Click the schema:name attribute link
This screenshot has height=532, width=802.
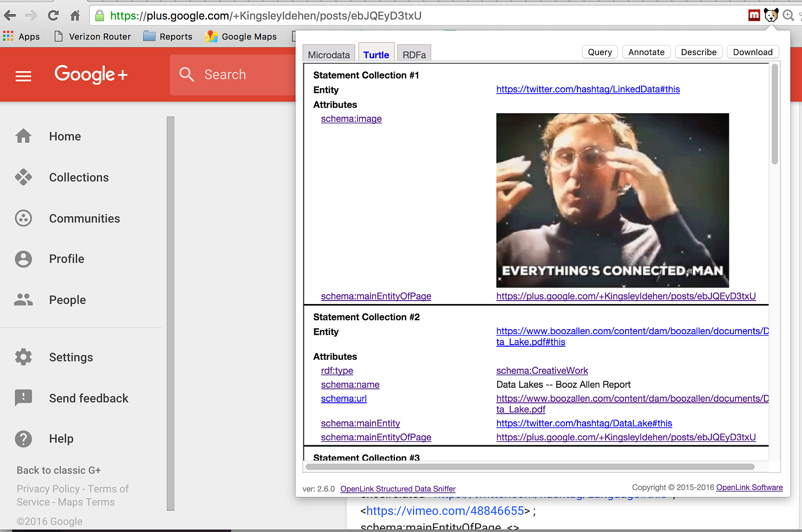(x=350, y=385)
